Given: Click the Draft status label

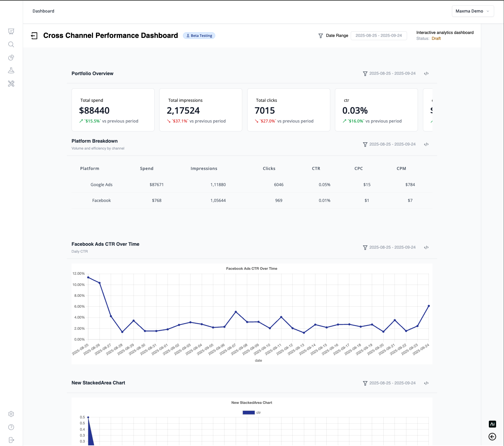Looking at the screenshot, I should point(436,38).
